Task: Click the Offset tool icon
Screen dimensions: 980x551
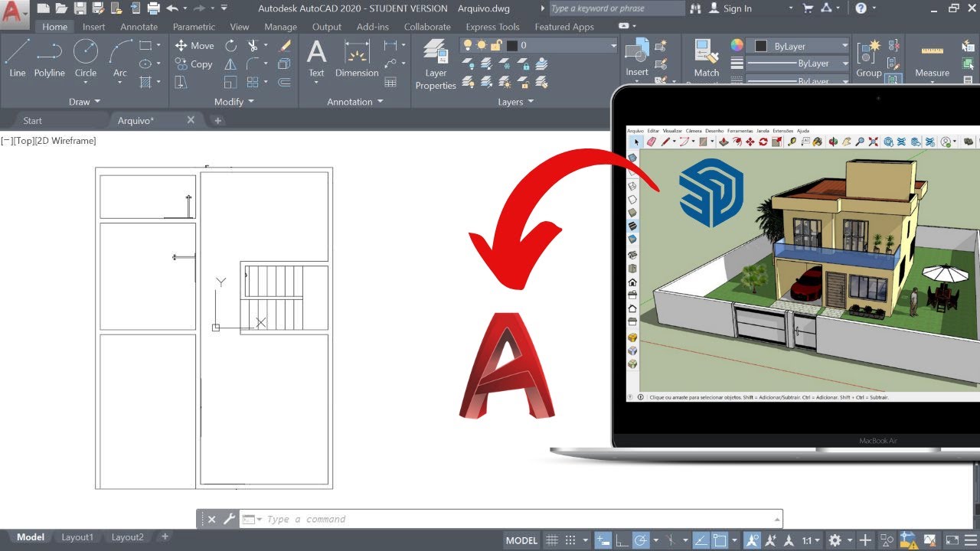Action: tap(285, 82)
